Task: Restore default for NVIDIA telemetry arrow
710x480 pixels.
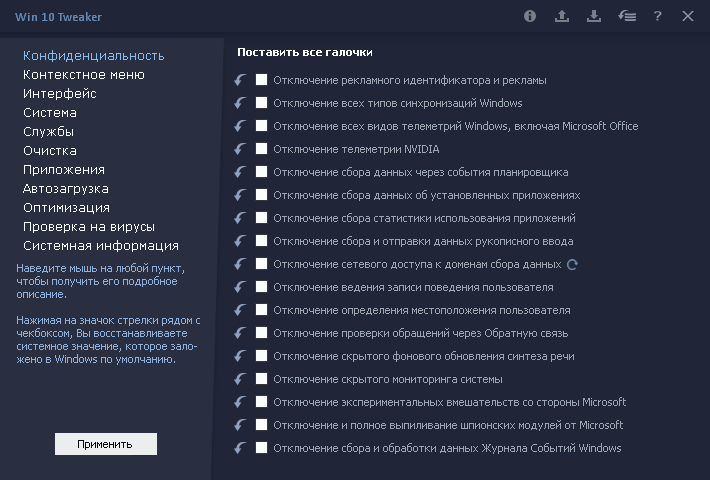Action: [x=240, y=149]
